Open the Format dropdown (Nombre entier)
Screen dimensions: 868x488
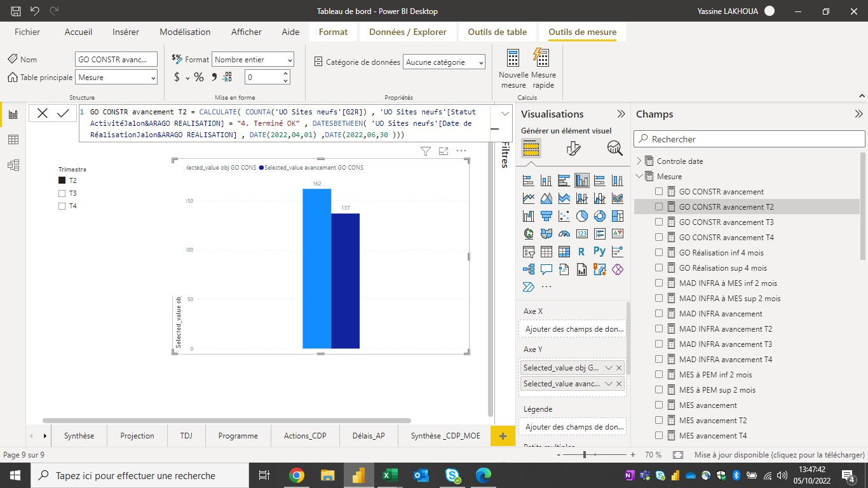[253, 60]
